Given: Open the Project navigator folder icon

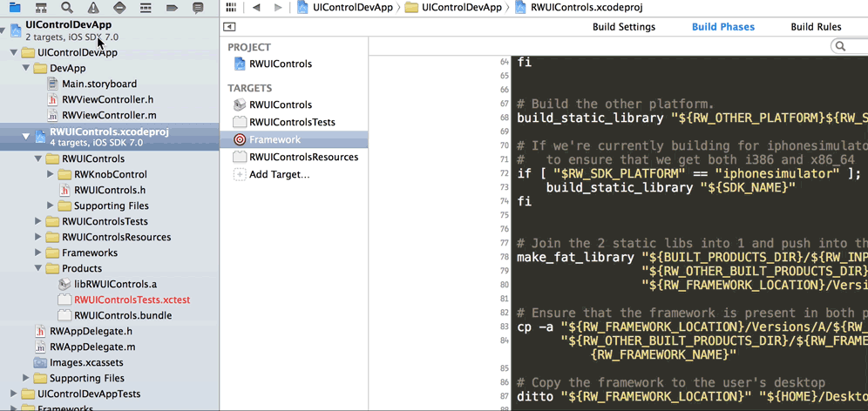Looking at the screenshot, I should (x=15, y=7).
